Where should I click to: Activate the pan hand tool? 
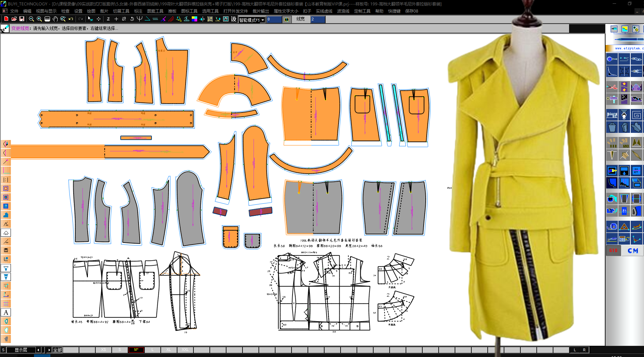pyautogui.click(x=55, y=19)
